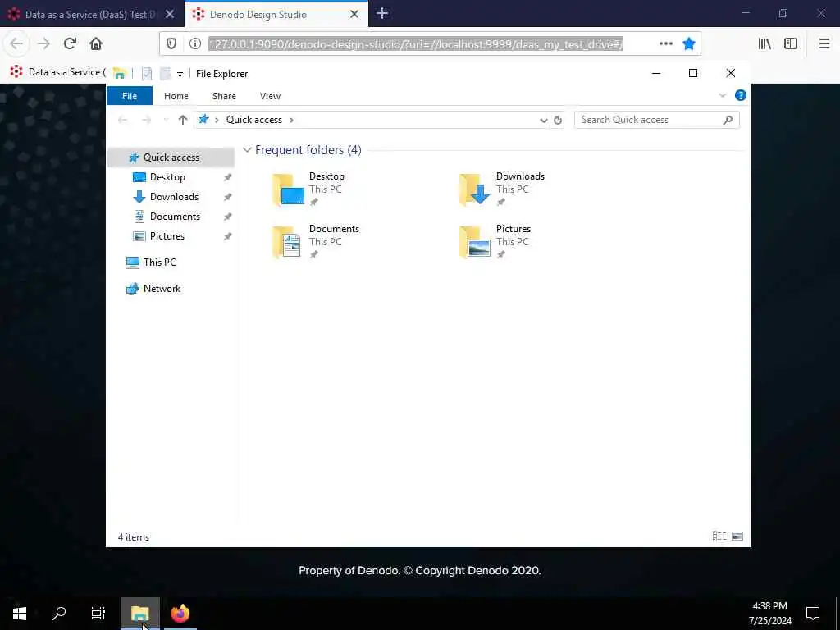The height and width of the screenshot is (630, 840).
Task: Collapse the Frequent folders group
Action: [x=247, y=150]
